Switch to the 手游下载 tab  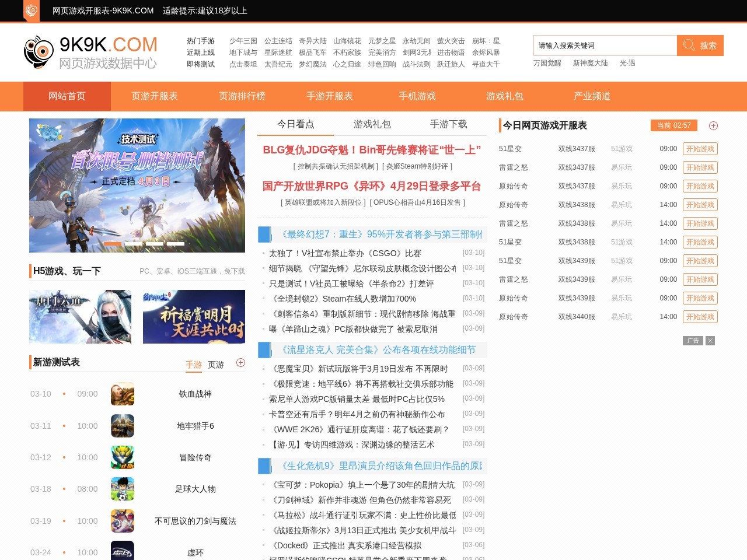point(449,124)
